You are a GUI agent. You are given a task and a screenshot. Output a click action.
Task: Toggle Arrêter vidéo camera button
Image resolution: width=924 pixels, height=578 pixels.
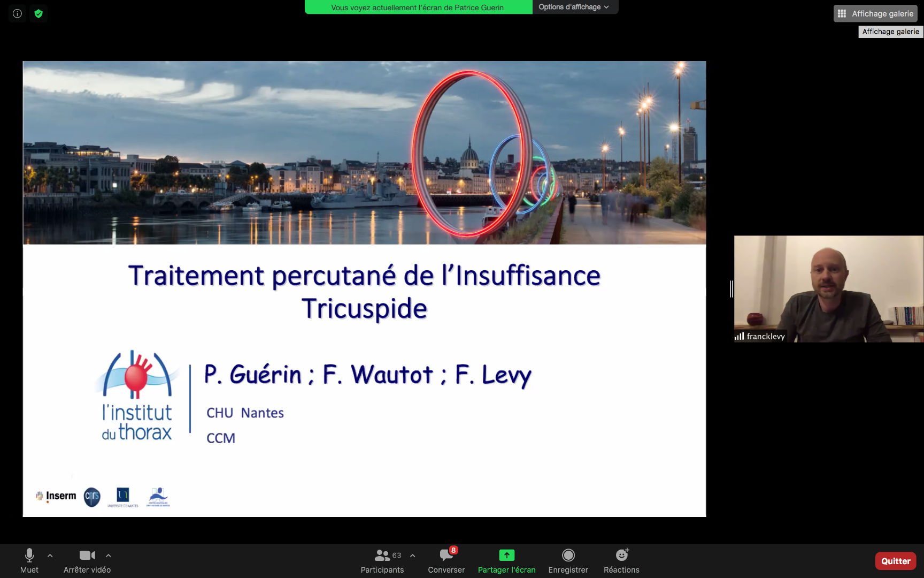[x=87, y=561]
